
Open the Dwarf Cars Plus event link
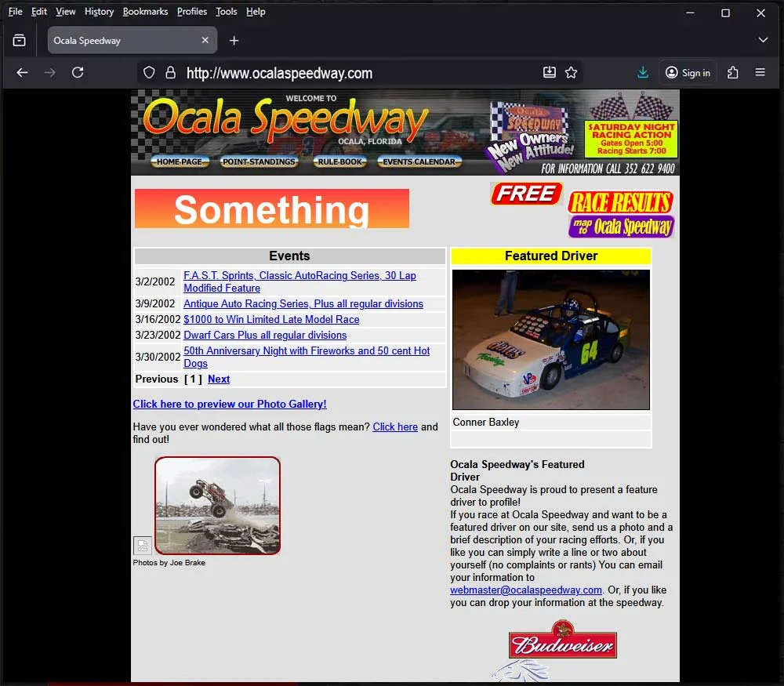tap(265, 335)
